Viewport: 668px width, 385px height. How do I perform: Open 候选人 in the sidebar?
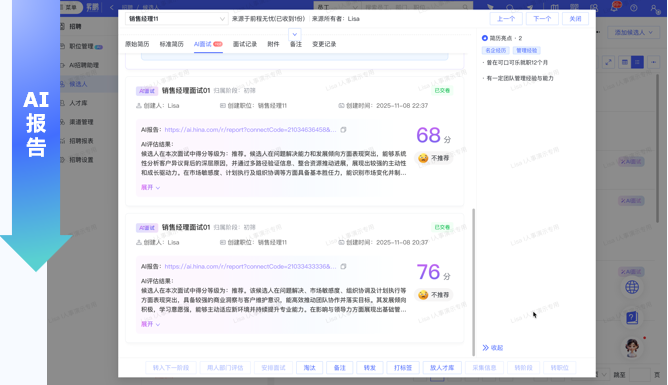pyautogui.click(x=78, y=84)
